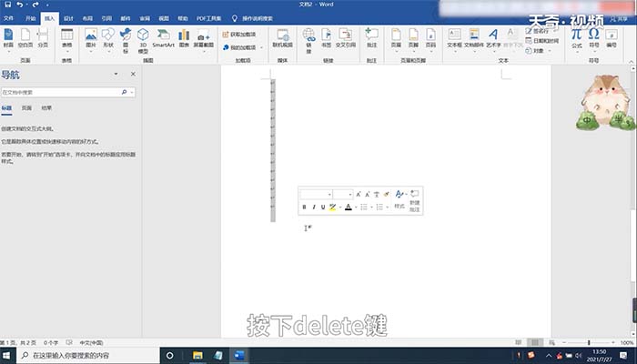The height and width of the screenshot is (364, 637).
Task: Open the Icons (图标) library
Action: (x=126, y=41)
